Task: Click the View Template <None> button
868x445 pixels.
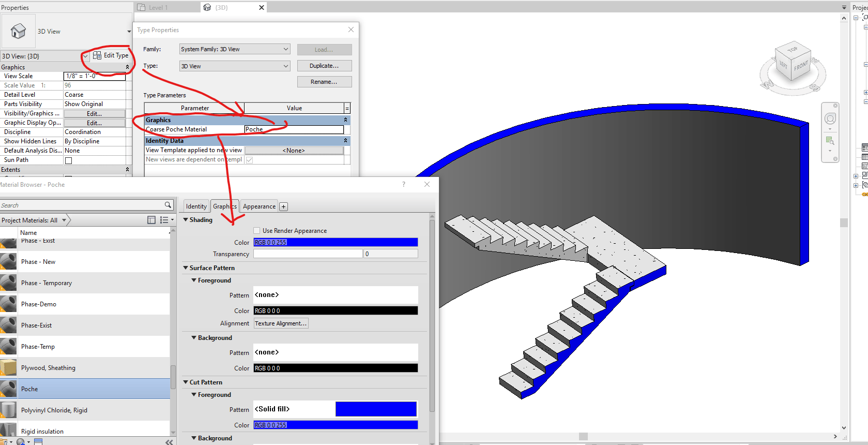Action: tap(294, 150)
